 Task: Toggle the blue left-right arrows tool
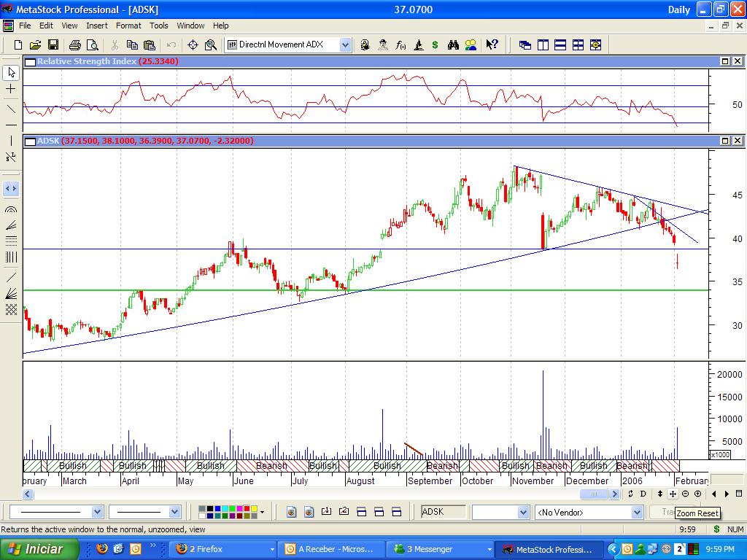[11, 189]
